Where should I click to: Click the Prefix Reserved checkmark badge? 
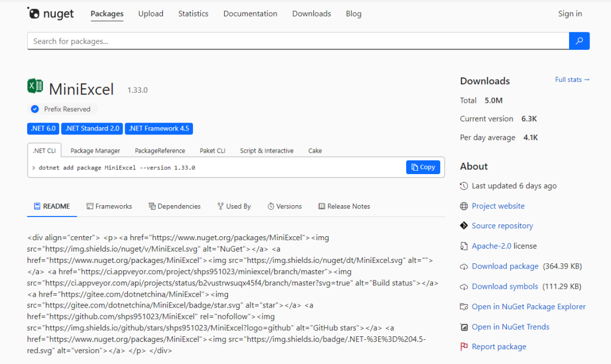[35, 109]
